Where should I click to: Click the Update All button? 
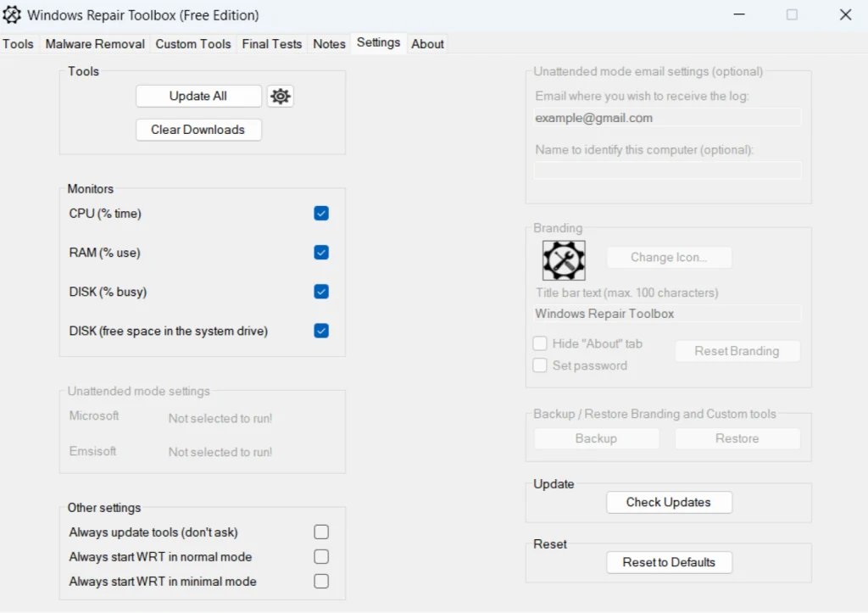[x=198, y=96]
